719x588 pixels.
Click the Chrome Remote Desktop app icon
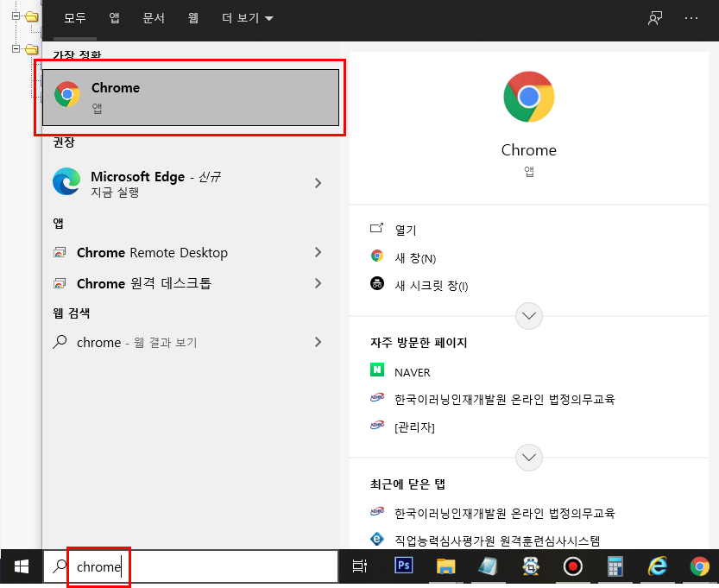click(x=60, y=252)
